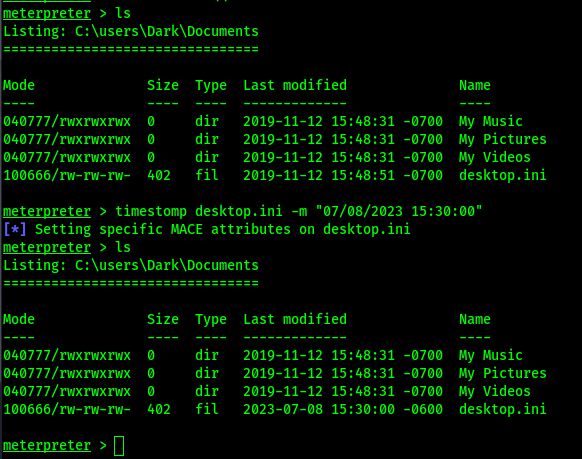The height and width of the screenshot is (459, 582).
Task: Click My Videos in the first listing
Action: tap(495, 157)
